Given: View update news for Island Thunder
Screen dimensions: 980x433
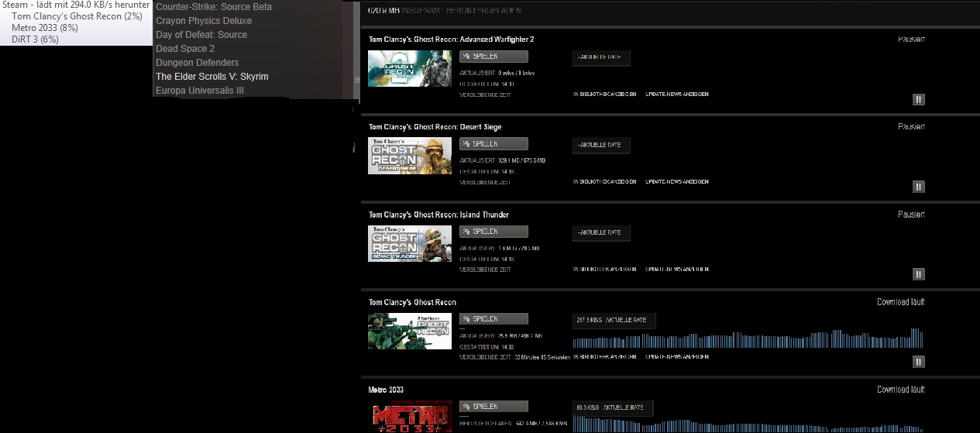Looking at the screenshot, I should (677, 270).
